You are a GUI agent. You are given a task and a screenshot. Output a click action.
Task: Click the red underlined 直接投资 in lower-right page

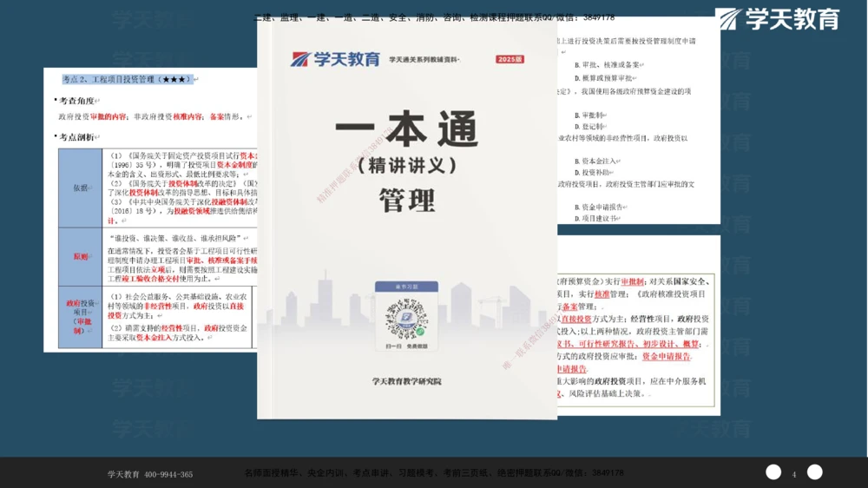pos(575,319)
